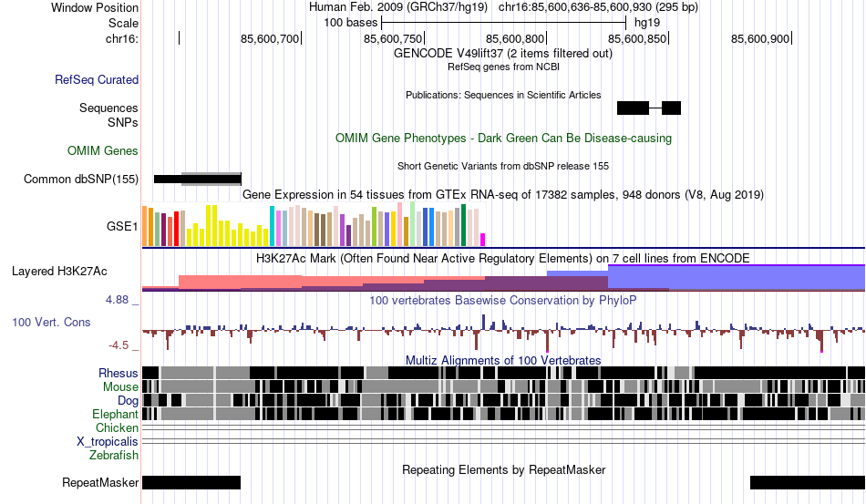Click the RefSeq genes from NCBI title
Image resolution: width=866 pixels, height=504 pixels.
[503, 67]
